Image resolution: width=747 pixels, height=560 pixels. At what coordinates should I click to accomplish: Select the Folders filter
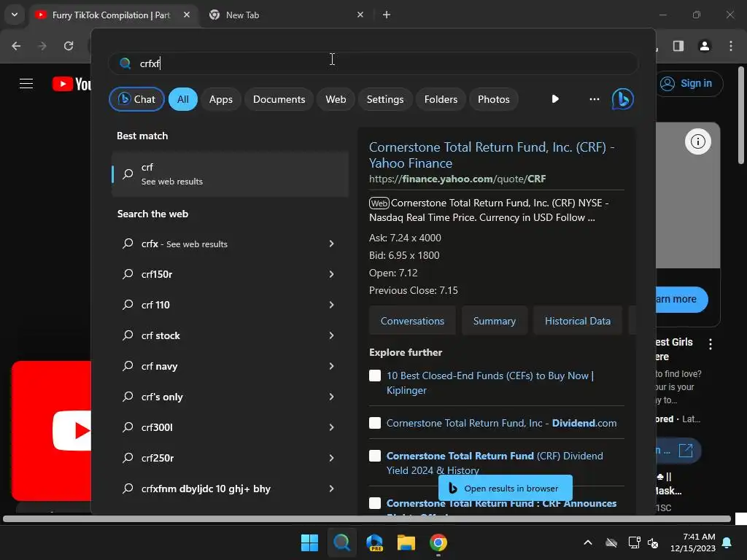tap(441, 99)
